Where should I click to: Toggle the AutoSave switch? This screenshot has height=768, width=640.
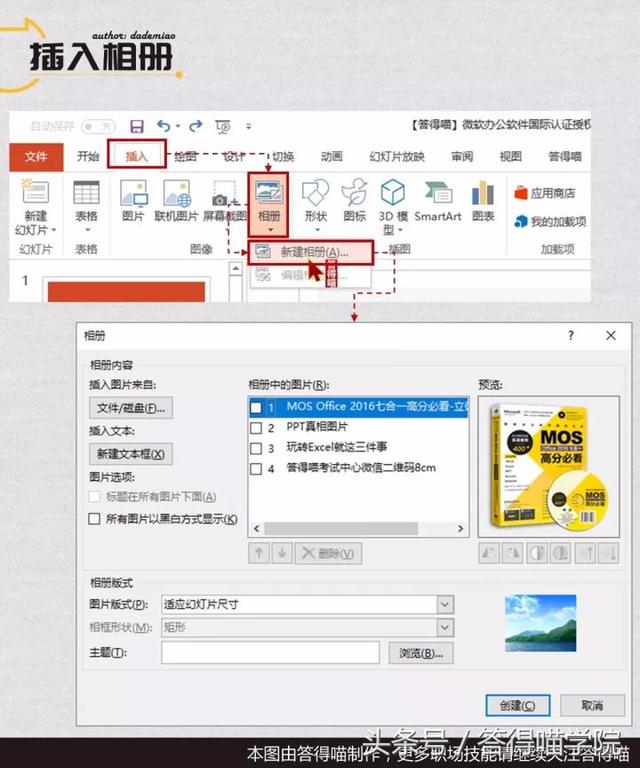tap(98, 127)
